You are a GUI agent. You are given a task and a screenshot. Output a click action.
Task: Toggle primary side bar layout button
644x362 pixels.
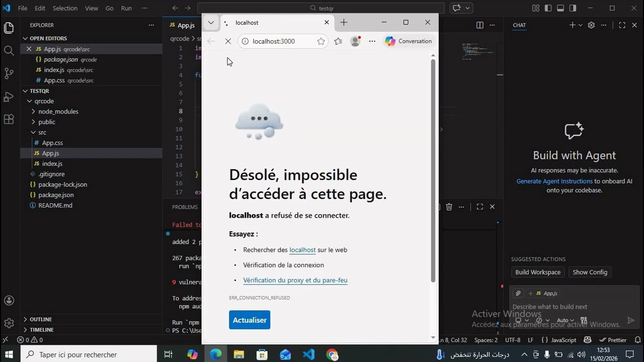tap(548, 8)
